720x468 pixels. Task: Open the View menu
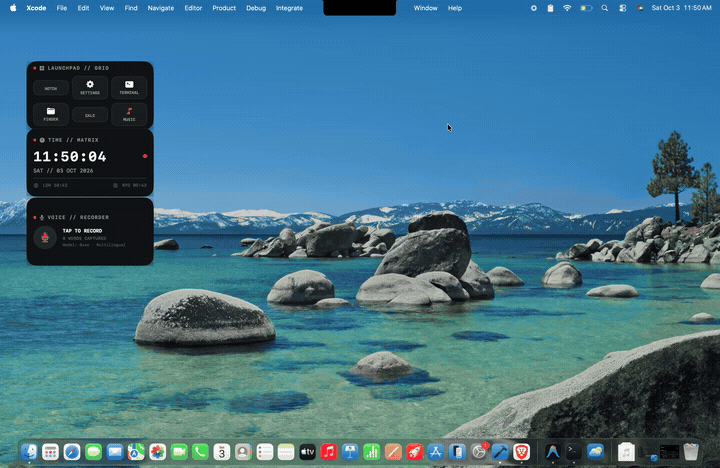(107, 8)
